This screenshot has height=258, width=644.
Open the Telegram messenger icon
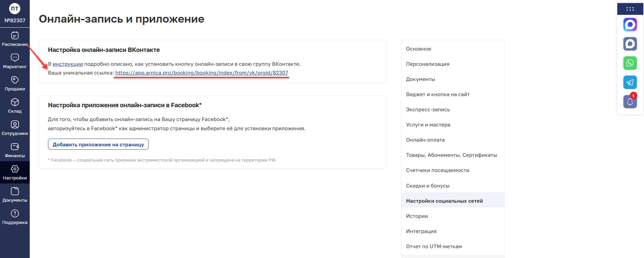tap(630, 82)
